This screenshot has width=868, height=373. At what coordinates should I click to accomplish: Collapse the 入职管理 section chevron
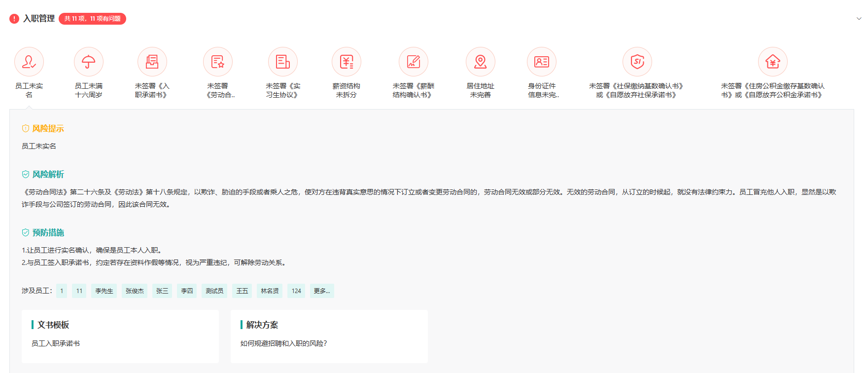[x=859, y=19]
